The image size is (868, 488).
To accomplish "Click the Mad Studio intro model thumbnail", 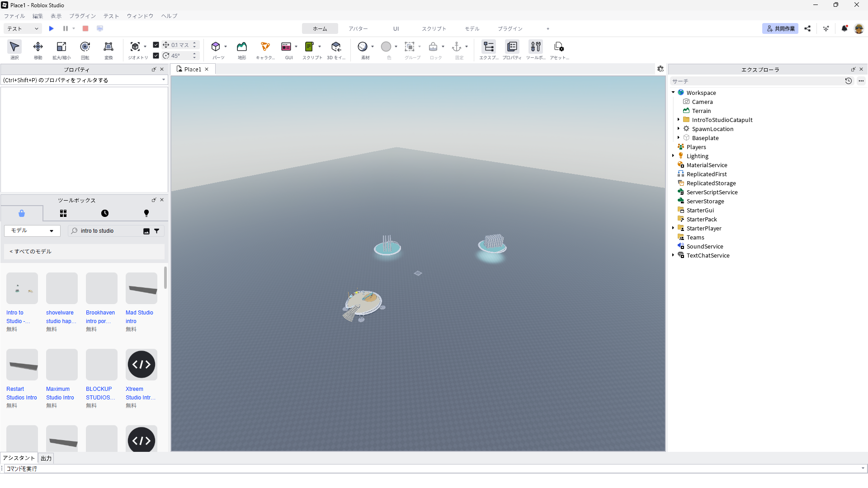I will tap(142, 288).
